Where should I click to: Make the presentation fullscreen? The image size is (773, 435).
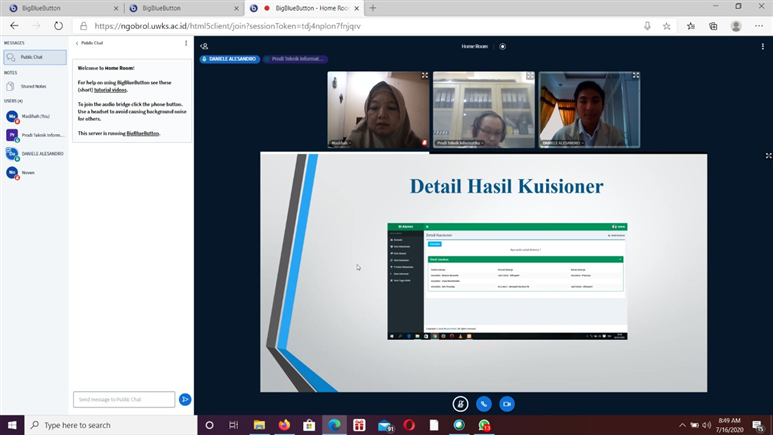768,155
